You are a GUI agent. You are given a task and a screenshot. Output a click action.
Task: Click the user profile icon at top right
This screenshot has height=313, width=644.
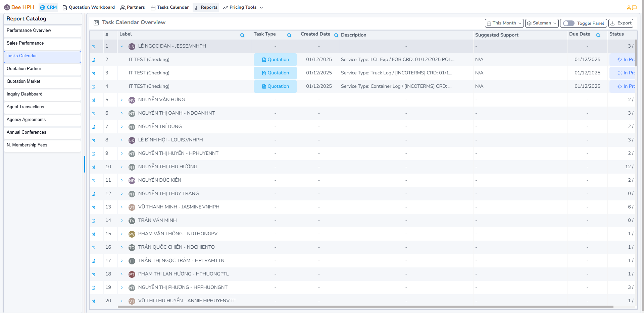629,7
